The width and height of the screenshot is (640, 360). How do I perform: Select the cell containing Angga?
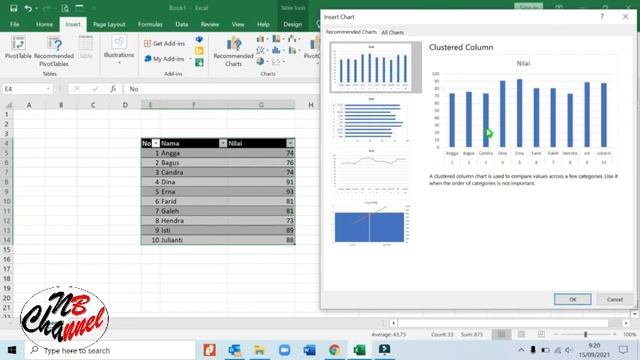(193, 153)
